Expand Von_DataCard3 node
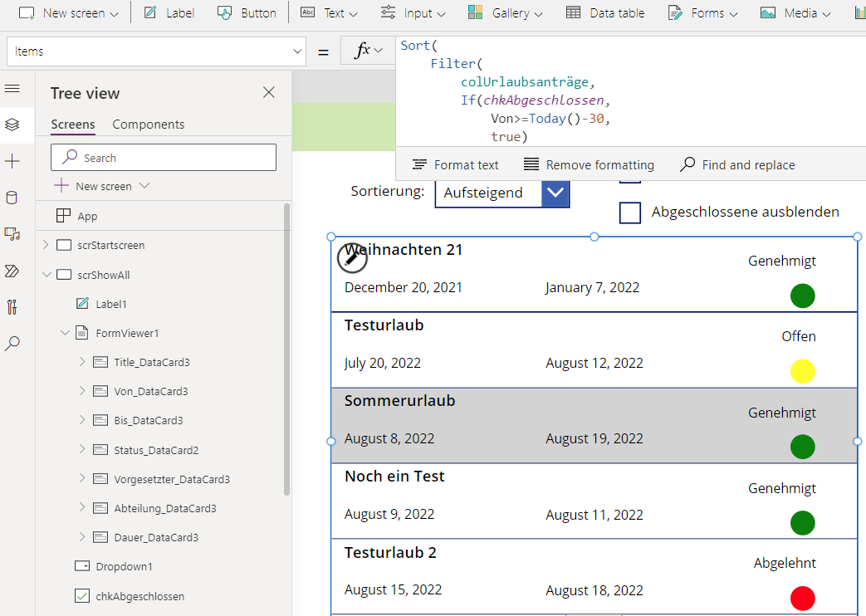Image resolution: width=866 pixels, height=616 pixels. click(x=82, y=390)
